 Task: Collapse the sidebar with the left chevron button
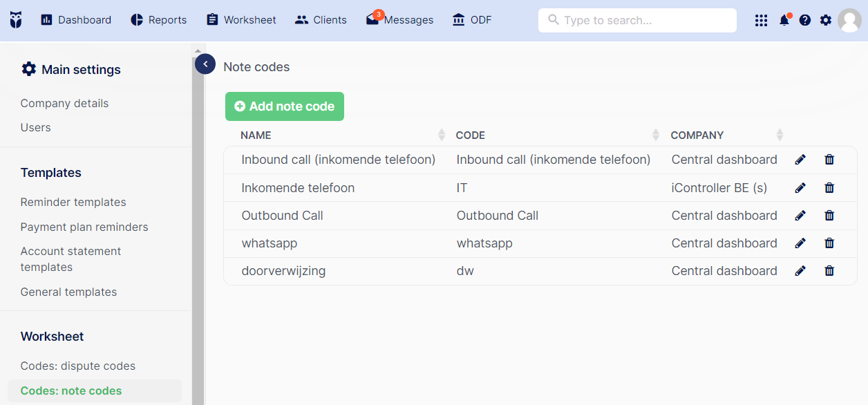point(205,64)
